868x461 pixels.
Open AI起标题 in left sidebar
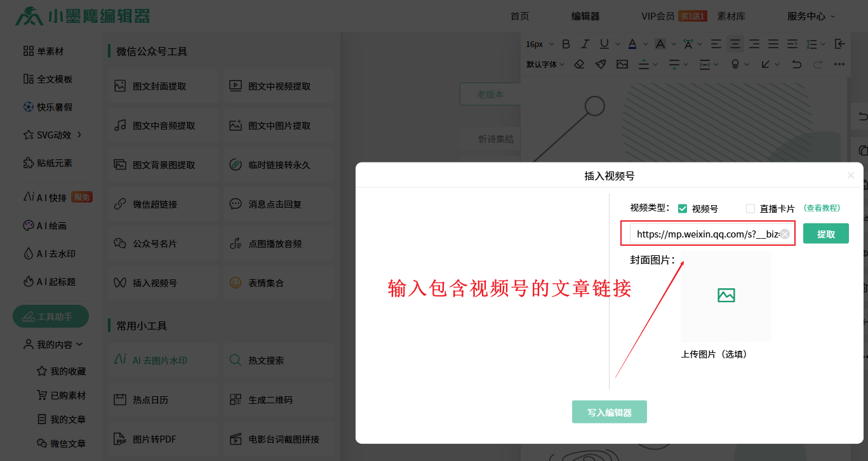pos(49,281)
